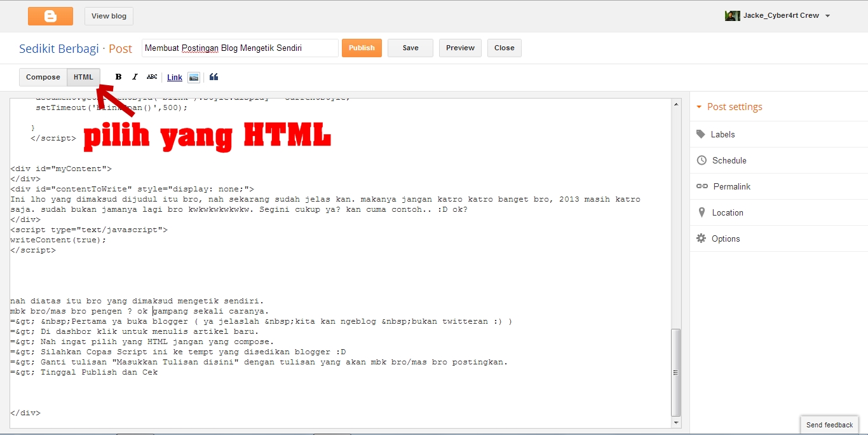Open Send feedback button
This screenshot has height=435, width=868.
click(829, 425)
